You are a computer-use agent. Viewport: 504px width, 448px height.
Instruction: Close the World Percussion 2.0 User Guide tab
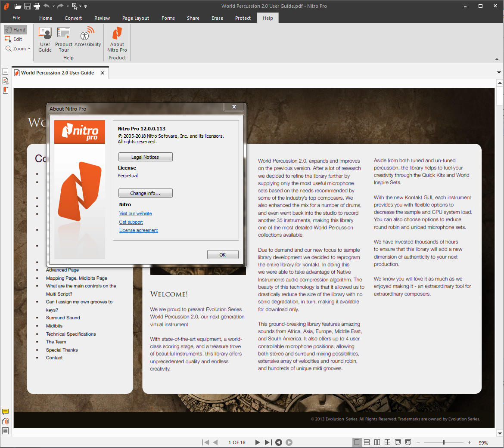[x=103, y=73]
